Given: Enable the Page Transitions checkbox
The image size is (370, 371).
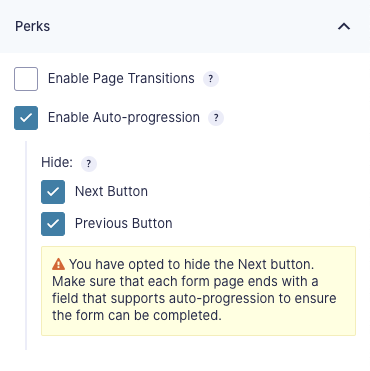Looking at the screenshot, I should (26, 79).
